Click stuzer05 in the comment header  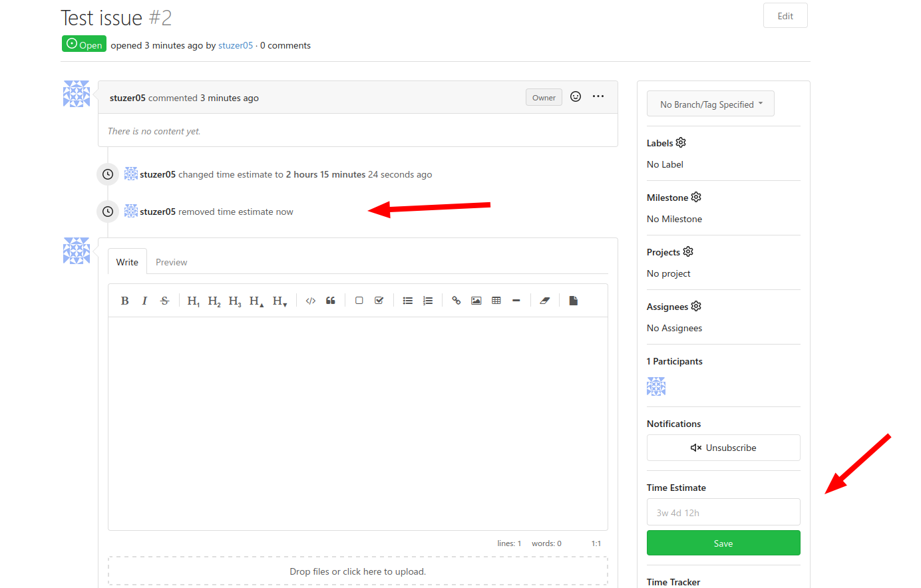[128, 98]
